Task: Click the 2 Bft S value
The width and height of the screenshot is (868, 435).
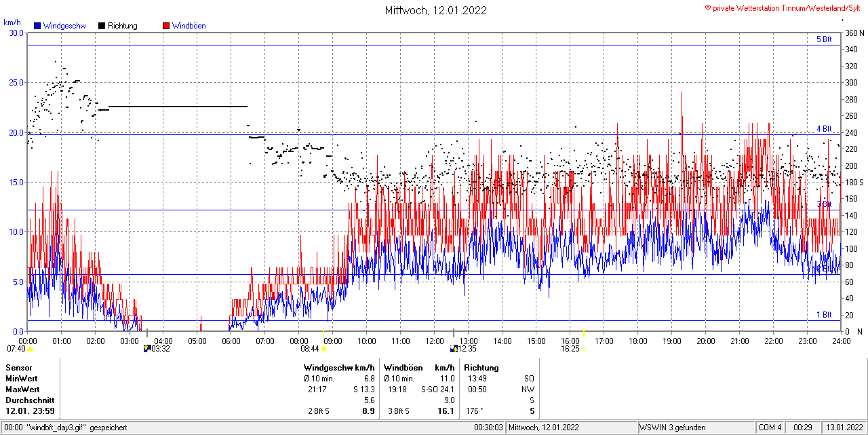Action: [x=319, y=411]
